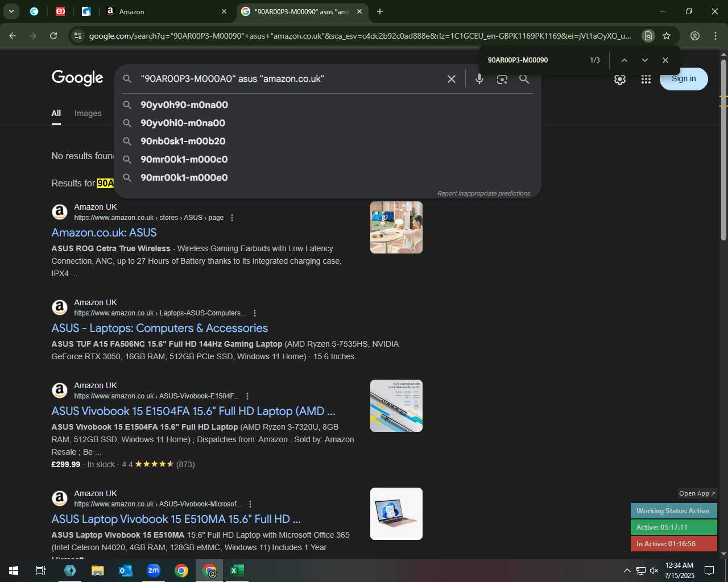Open Google quick settings gear
The width and height of the screenshot is (728, 582).
point(620,80)
